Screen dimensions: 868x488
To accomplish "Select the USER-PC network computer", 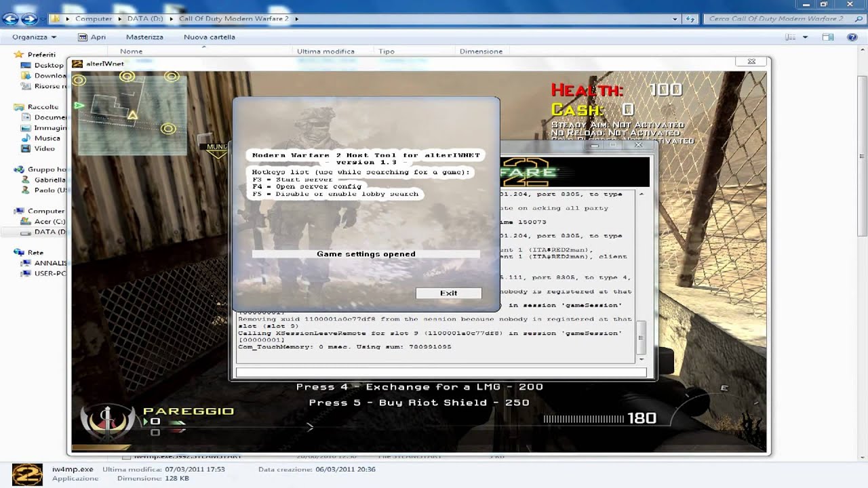I will coord(45,274).
